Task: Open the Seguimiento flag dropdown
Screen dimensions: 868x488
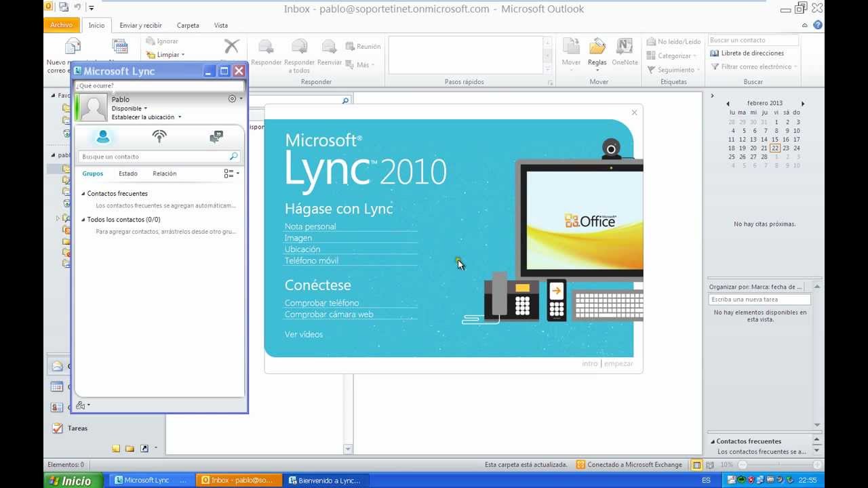Action: coord(673,70)
